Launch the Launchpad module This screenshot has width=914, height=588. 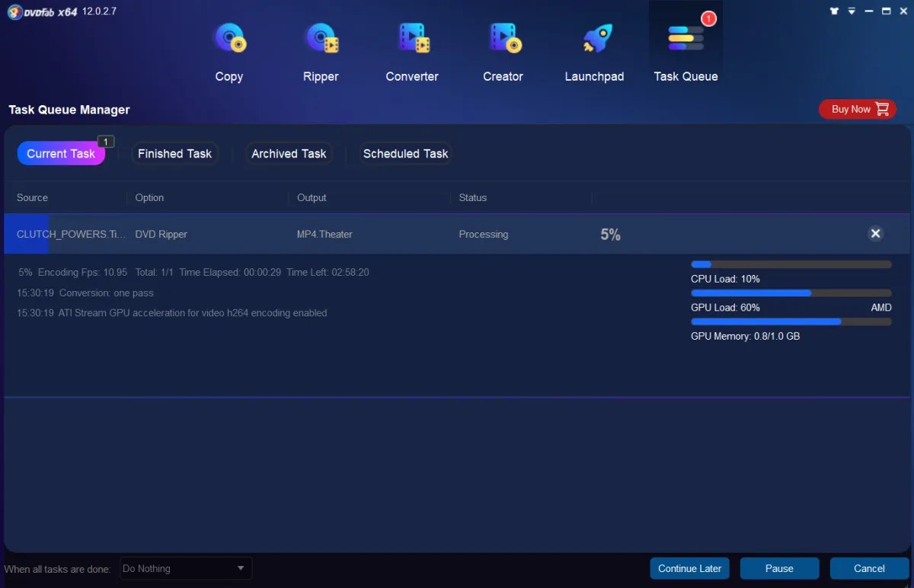coord(594,51)
